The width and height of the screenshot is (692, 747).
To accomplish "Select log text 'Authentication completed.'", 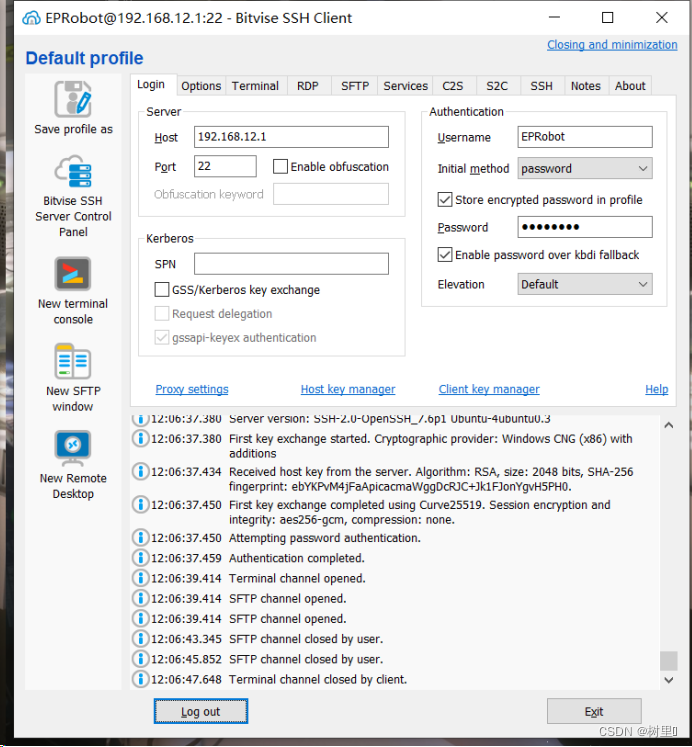I will pyautogui.click(x=297, y=558).
